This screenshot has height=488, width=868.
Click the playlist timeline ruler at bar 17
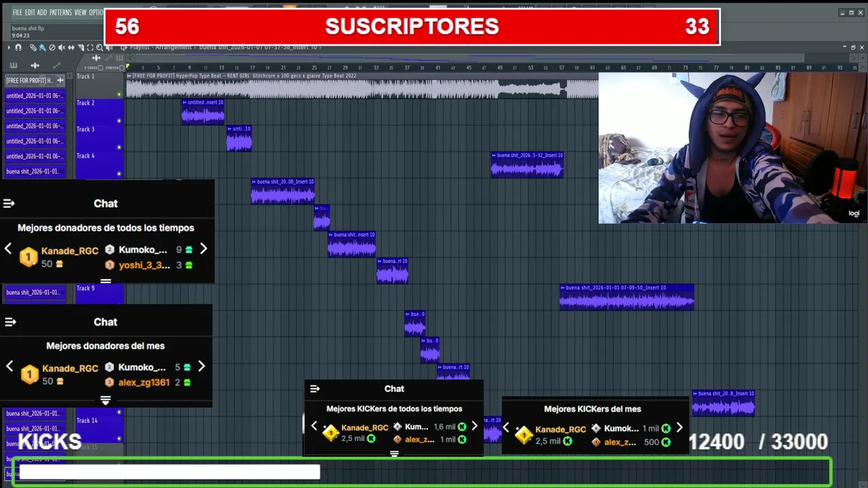point(252,68)
